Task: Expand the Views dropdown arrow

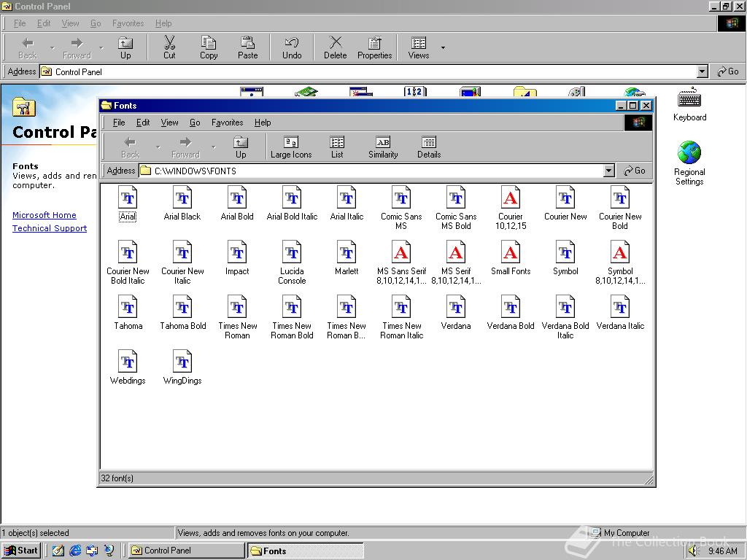Action: click(443, 47)
